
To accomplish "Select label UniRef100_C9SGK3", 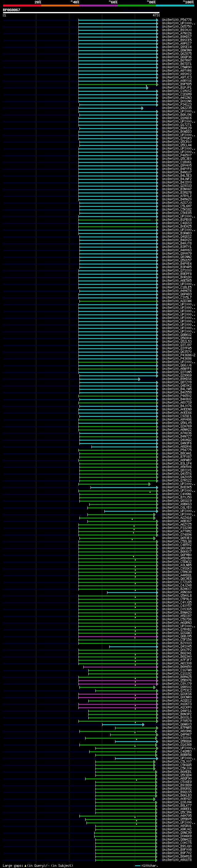I will 177,568.
